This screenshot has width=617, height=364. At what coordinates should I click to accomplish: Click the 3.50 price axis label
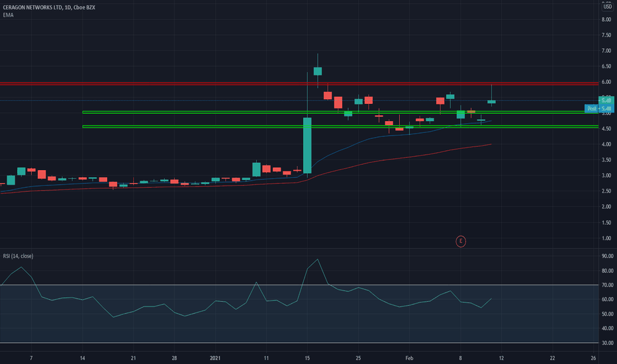pos(606,159)
